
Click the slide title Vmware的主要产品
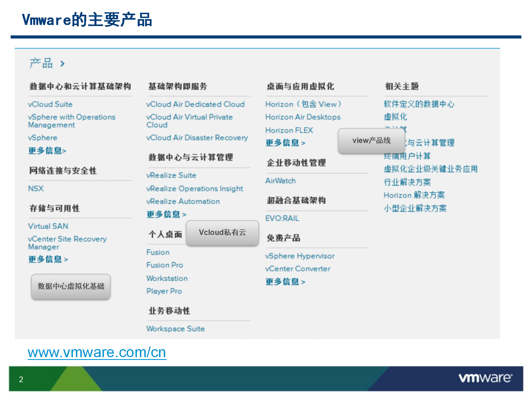(x=87, y=20)
